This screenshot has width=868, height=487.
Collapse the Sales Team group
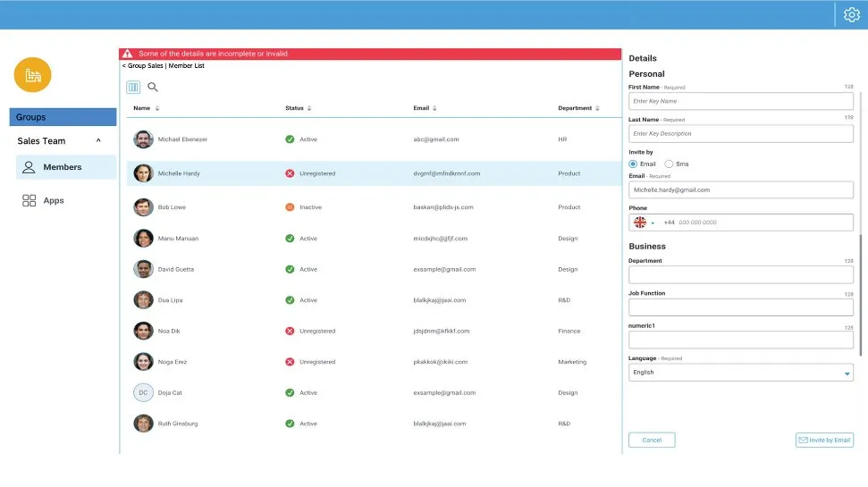tap(98, 141)
